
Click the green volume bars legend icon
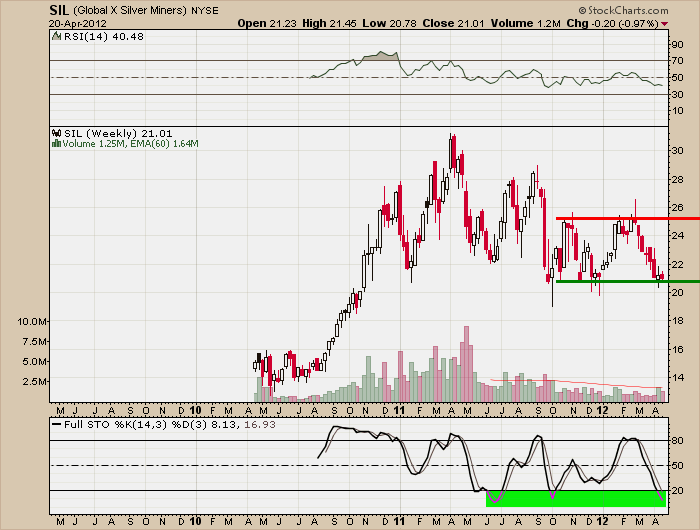(x=56, y=143)
